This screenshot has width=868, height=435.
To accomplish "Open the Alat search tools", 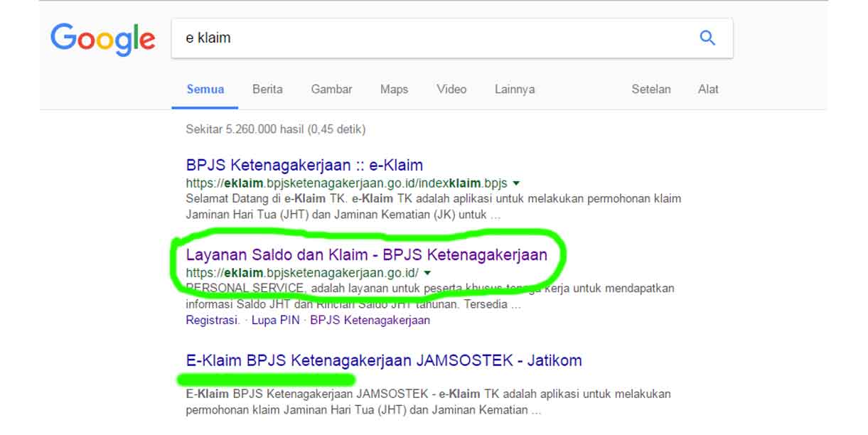I will [708, 90].
